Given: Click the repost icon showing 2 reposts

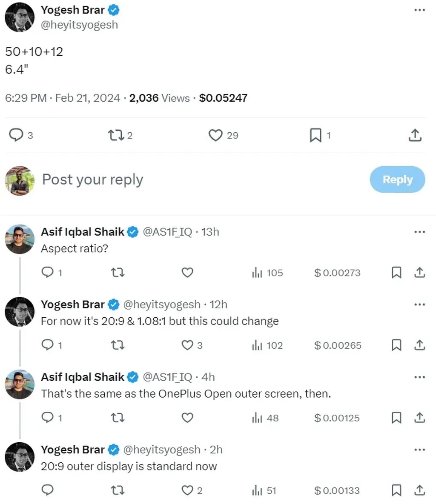Looking at the screenshot, I should tap(115, 135).
